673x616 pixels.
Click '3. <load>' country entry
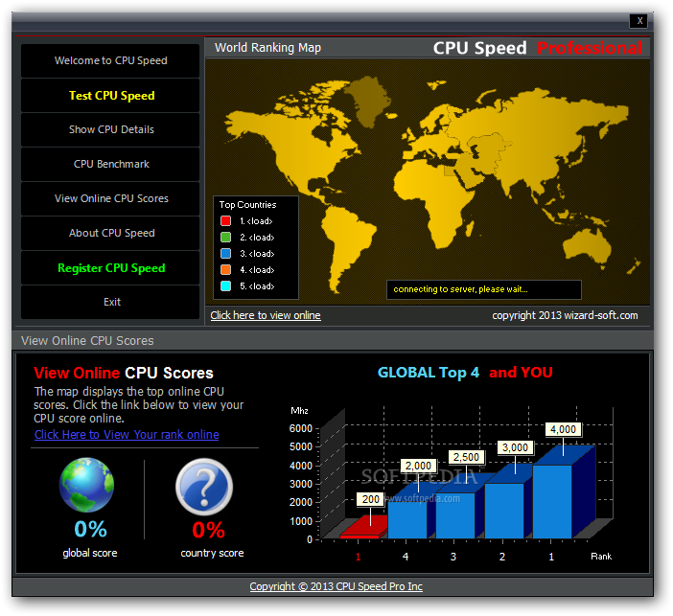(x=257, y=254)
